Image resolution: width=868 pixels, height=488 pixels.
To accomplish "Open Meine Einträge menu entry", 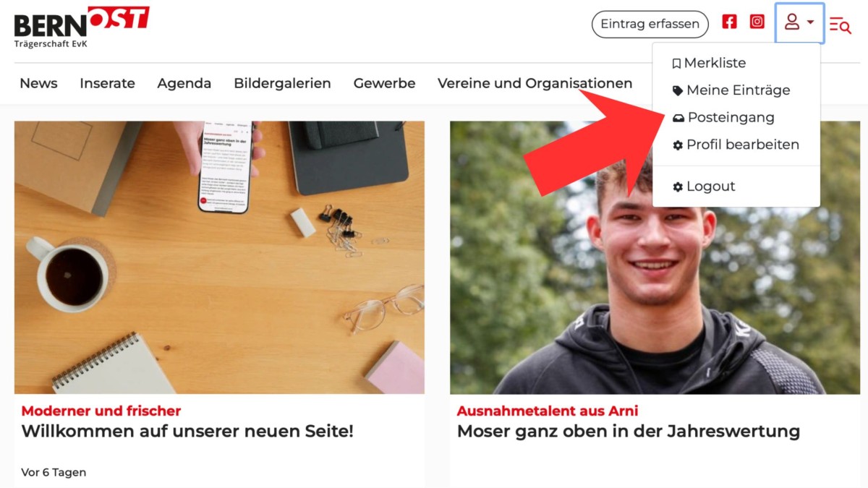I will pos(736,90).
